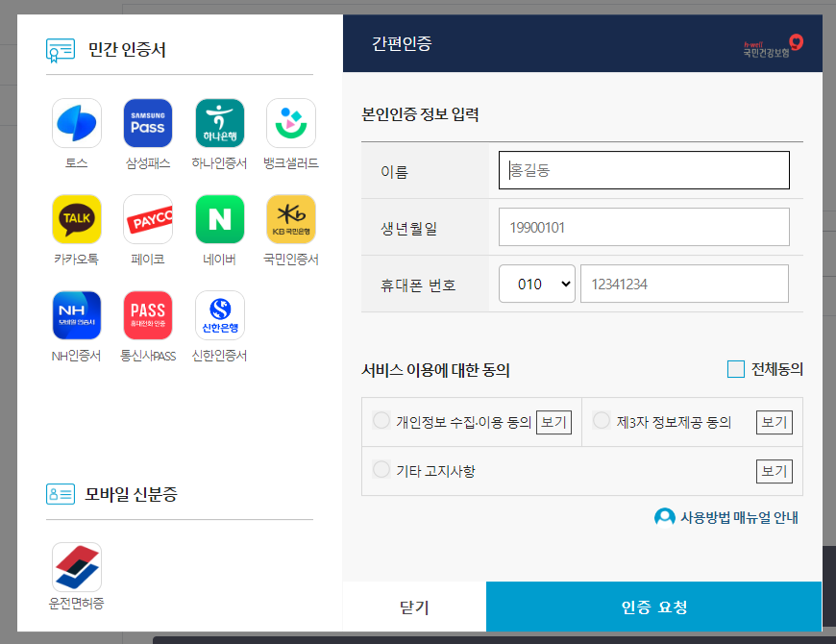836x644 pixels.
Task: Click the 운전면허증 label text
Action: [x=76, y=604]
